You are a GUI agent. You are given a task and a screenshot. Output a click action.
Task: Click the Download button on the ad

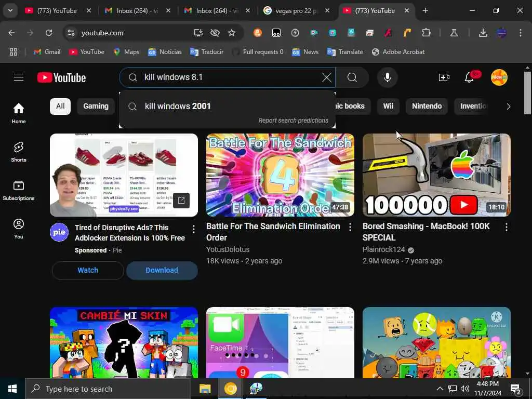click(162, 270)
